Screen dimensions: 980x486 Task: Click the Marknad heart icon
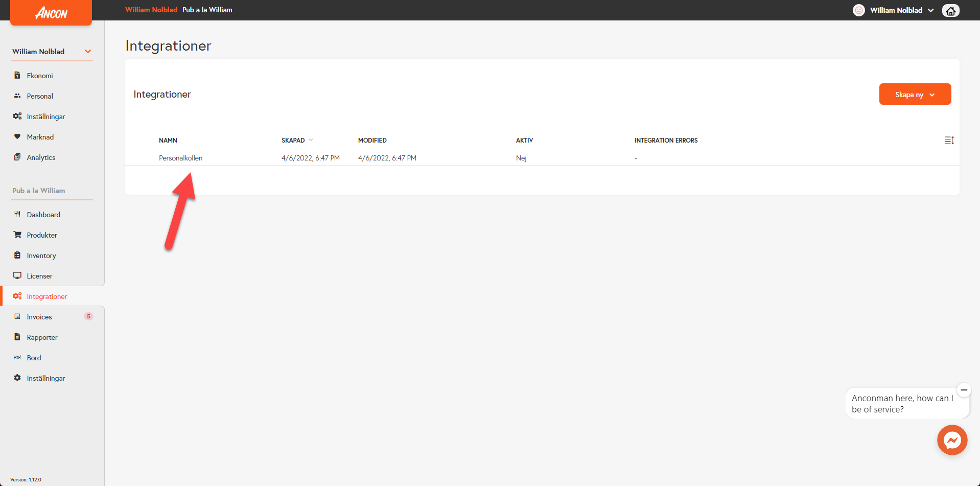17,136
